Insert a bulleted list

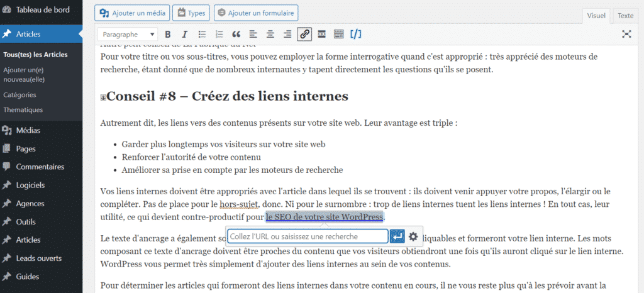click(x=203, y=34)
